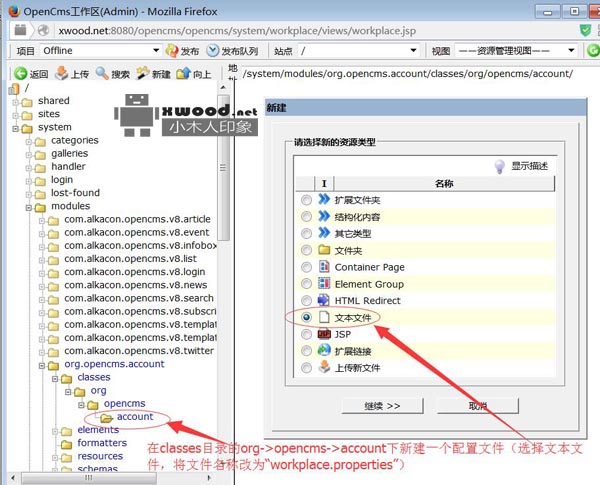
Task: Open com.alkacon.opencms.v8.article folder
Action: pyautogui.click(x=137, y=219)
